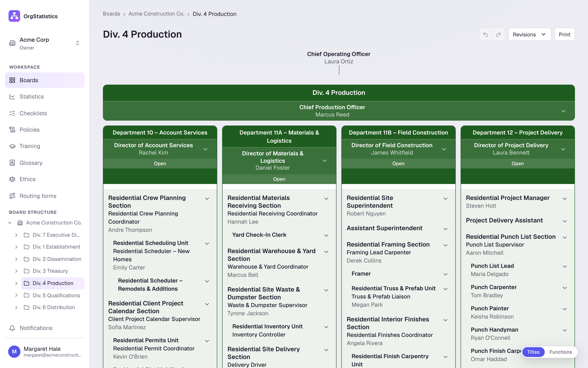Click the undo arrow icon

[486, 35]
